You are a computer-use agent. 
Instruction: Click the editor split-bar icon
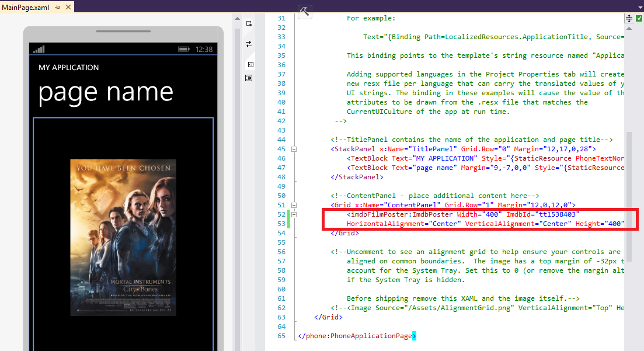[629, 18]
